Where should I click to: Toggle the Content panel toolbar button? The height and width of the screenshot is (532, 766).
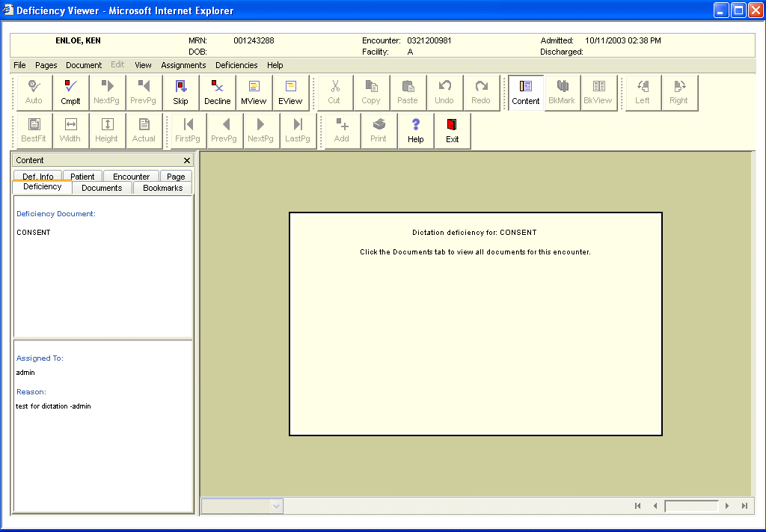point(526,93)
